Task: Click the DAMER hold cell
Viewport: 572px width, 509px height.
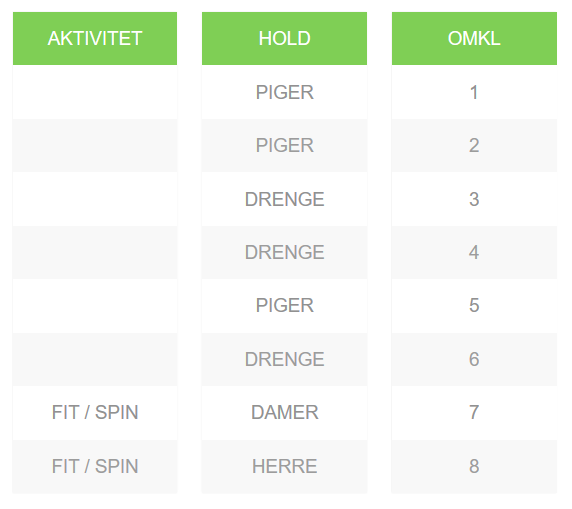Action: [x=285, y=412]
